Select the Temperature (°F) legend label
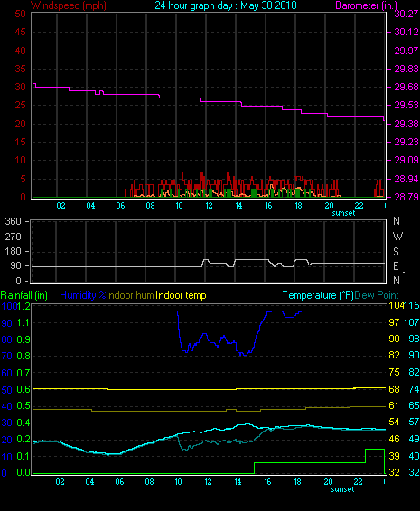420x511 pixels. [318, 295]
